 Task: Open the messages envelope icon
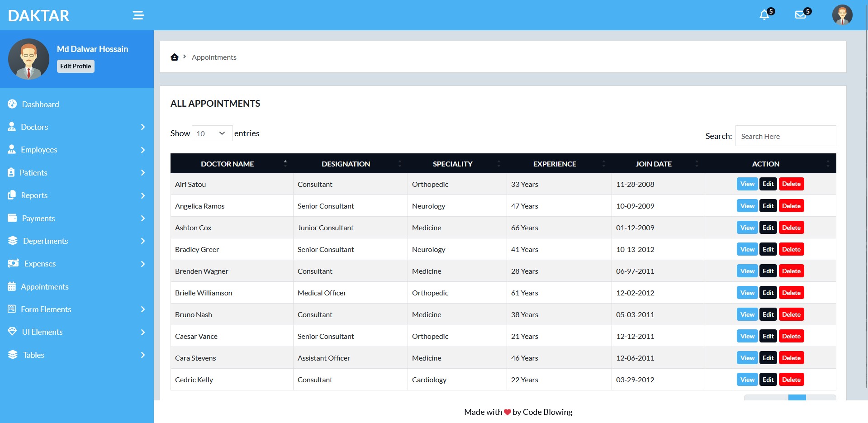click(800, 15)
